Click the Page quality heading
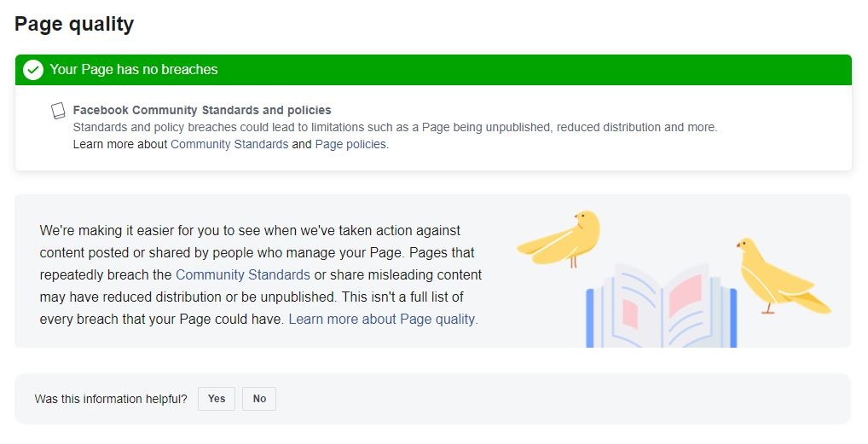 74,24
